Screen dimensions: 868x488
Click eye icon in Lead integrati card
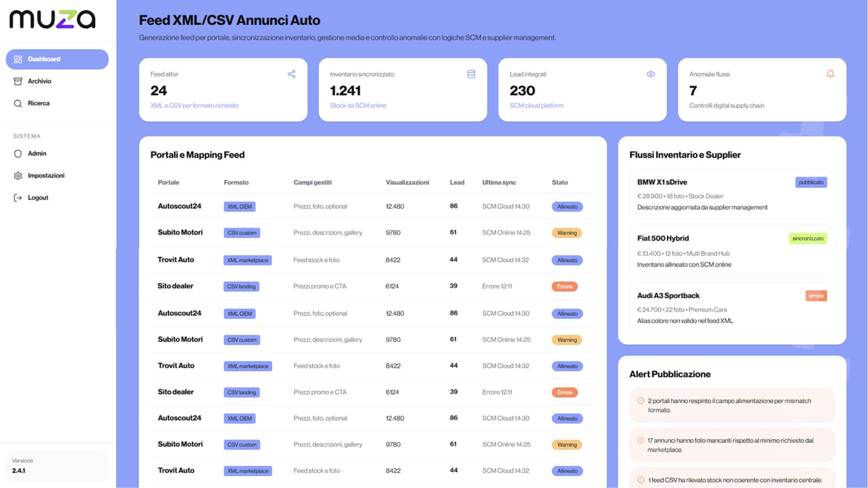click(x=651, y=74)
